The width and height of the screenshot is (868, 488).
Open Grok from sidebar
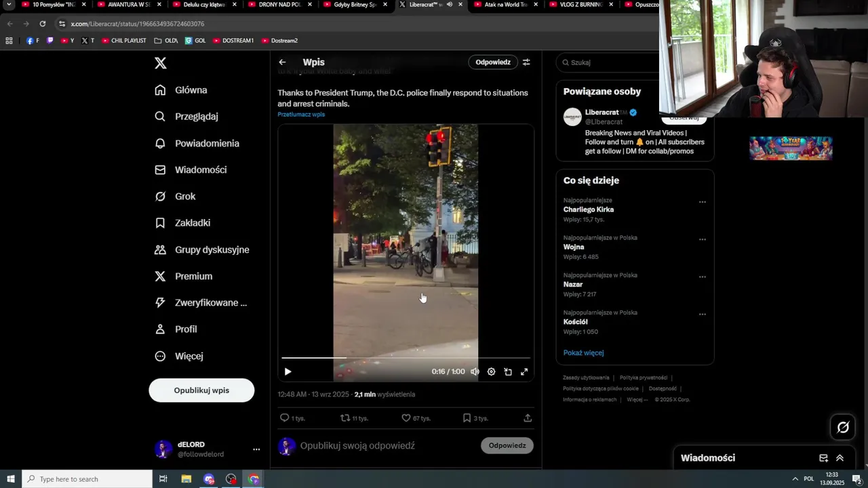click(x=175, y=197)
